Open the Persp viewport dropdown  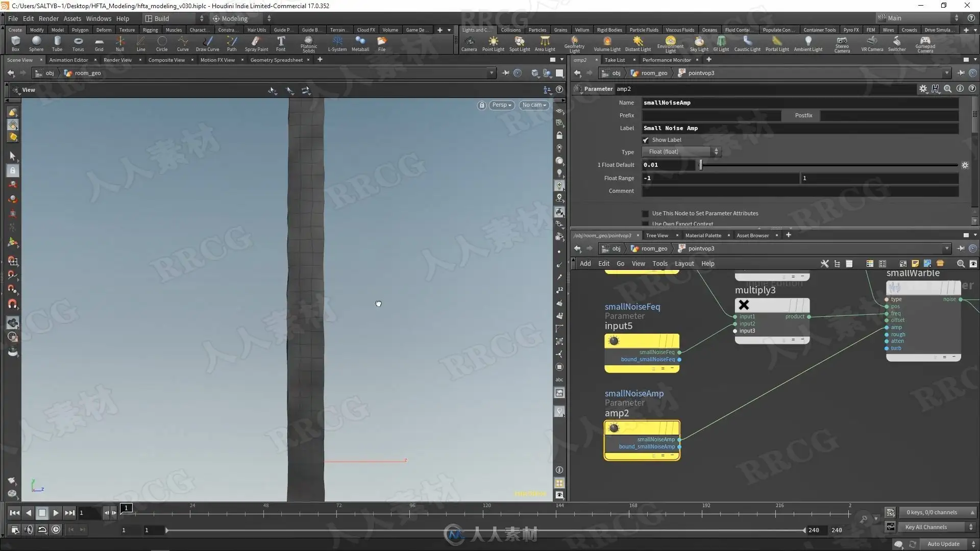click(501, 105)
